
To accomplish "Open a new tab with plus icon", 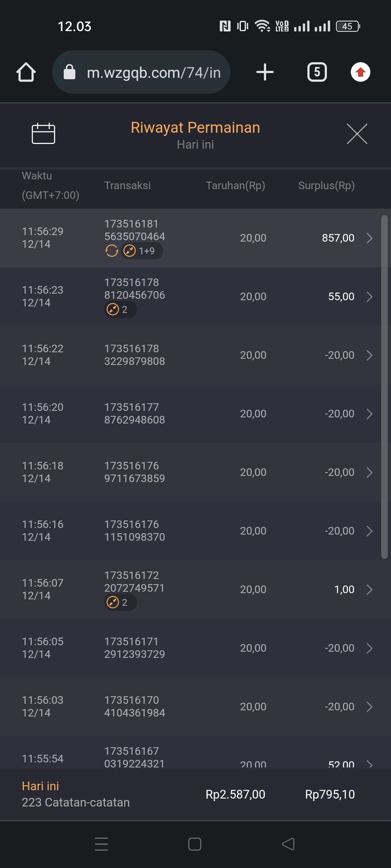I will 265,72.
